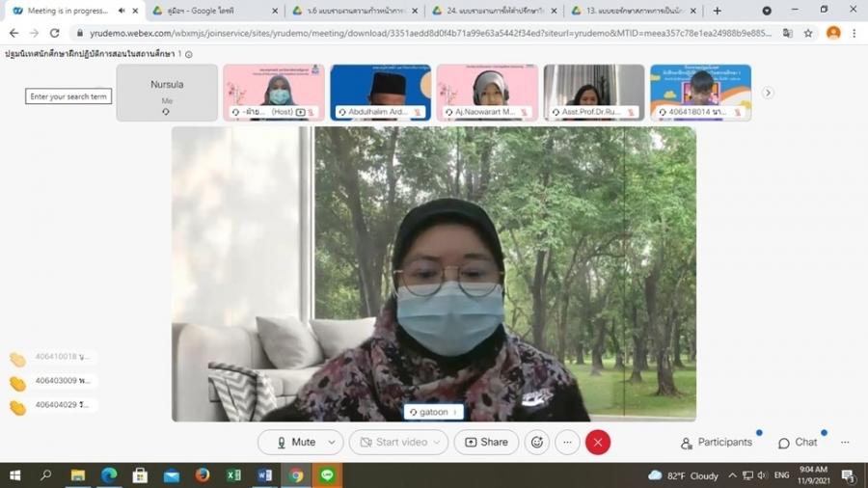The image size is (868, 488).
Task: Open panel options ellipsis beside Chat
Action: [845, 442]
